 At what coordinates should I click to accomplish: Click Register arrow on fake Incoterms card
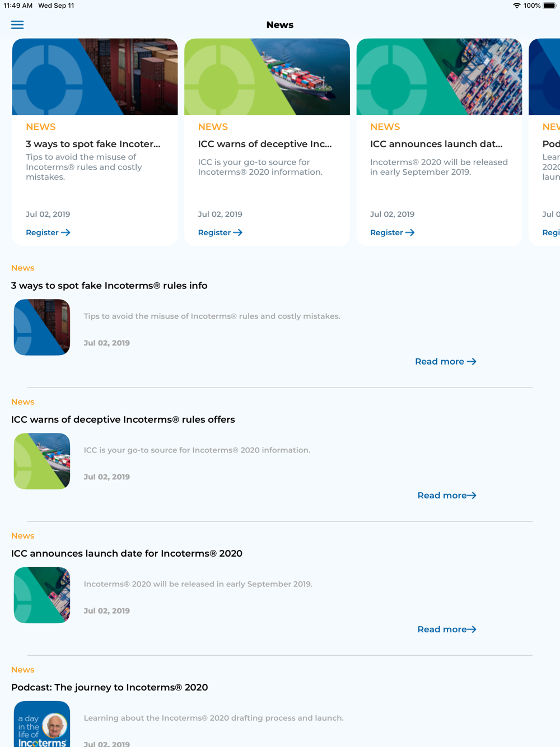coord(48,232)
